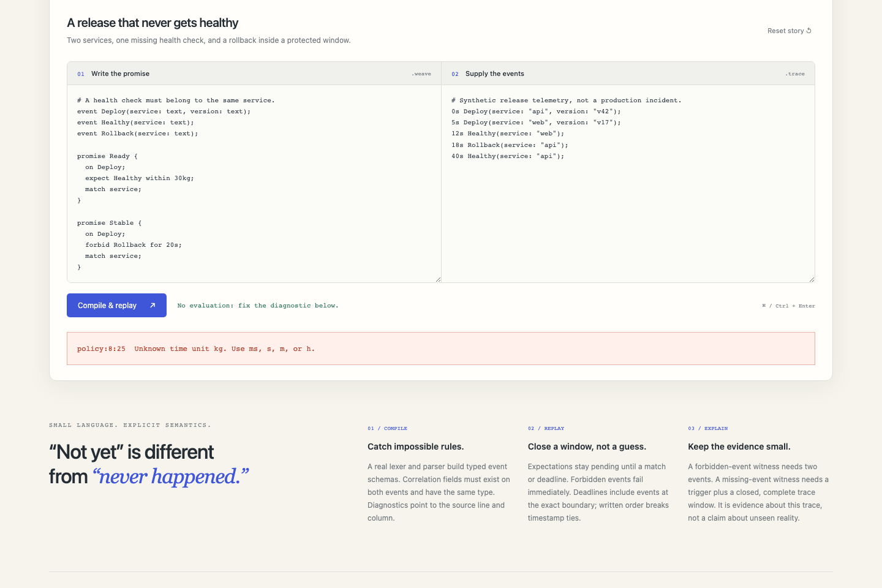Click the 'Close a window, not a guess.' heading

click(587, 447)
